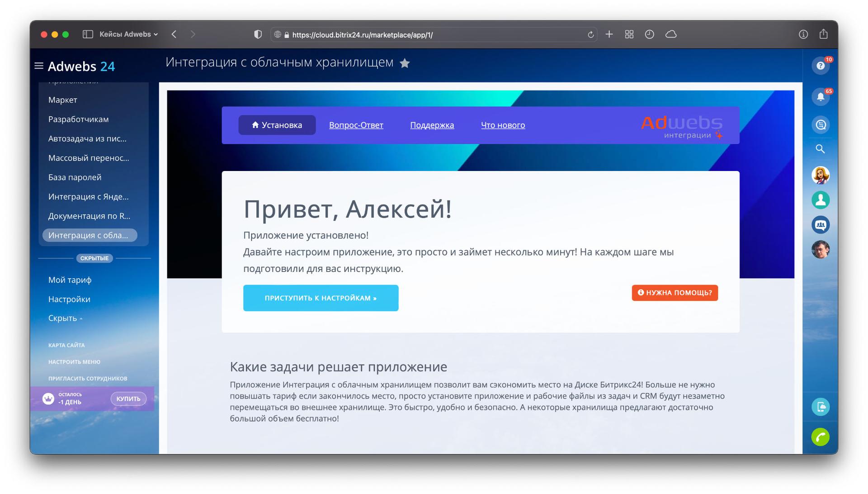Open notifications bell icon
This screenshot has width=868, height=494.
click(820, 97)
